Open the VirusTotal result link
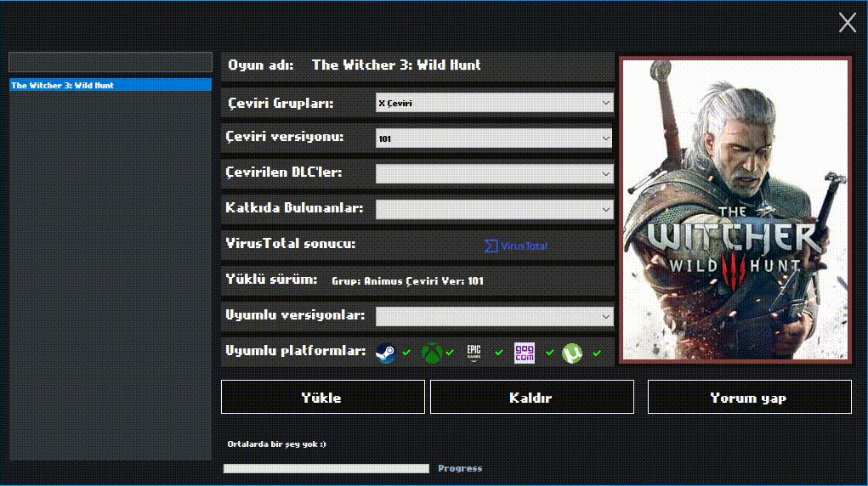868x486 pixels. (516, 246)
